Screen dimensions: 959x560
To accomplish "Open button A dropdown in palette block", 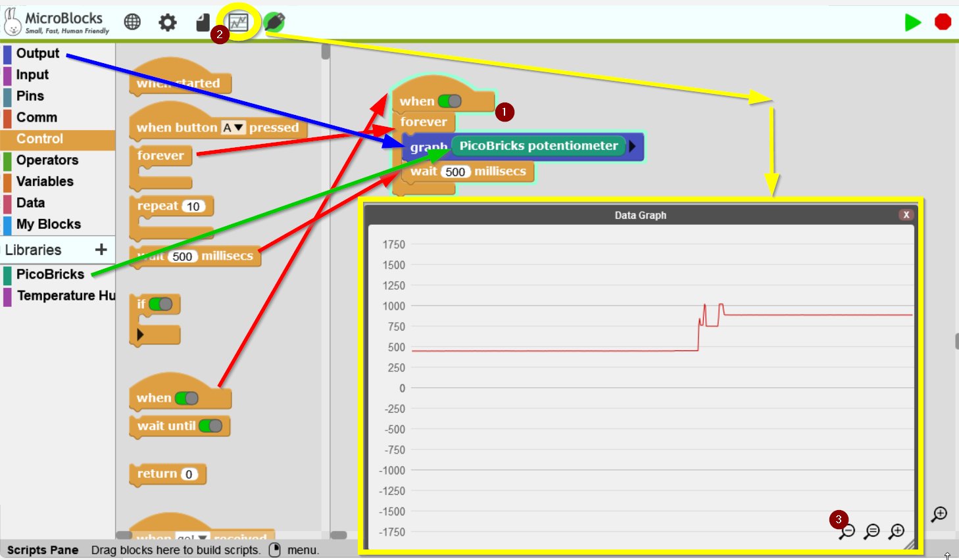I will [233, 128].
